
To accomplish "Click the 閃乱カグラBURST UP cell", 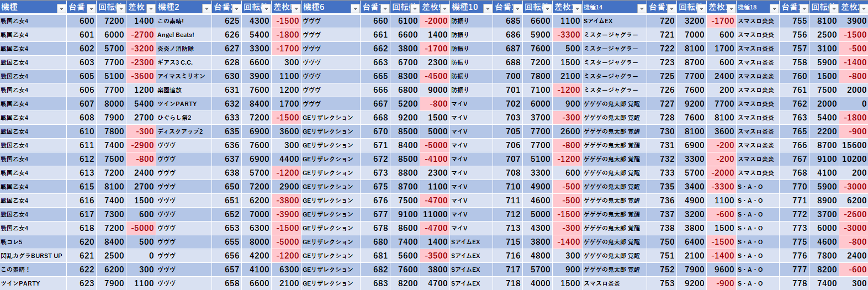I will click(x=33, y=256).
